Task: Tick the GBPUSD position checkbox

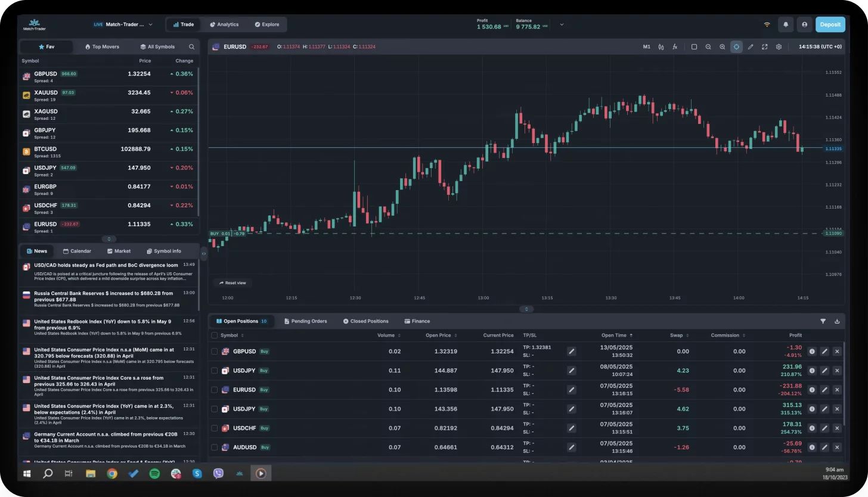Action: [x=215, y=352]
